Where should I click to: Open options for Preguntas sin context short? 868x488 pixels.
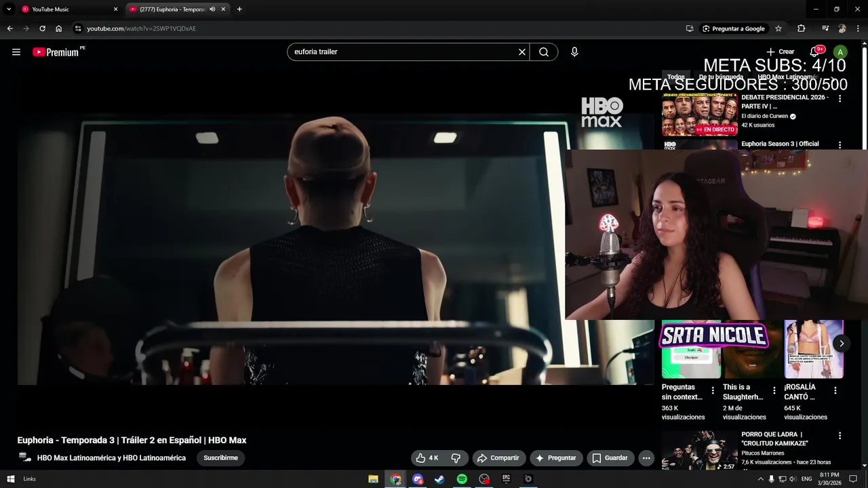point(713,390)
